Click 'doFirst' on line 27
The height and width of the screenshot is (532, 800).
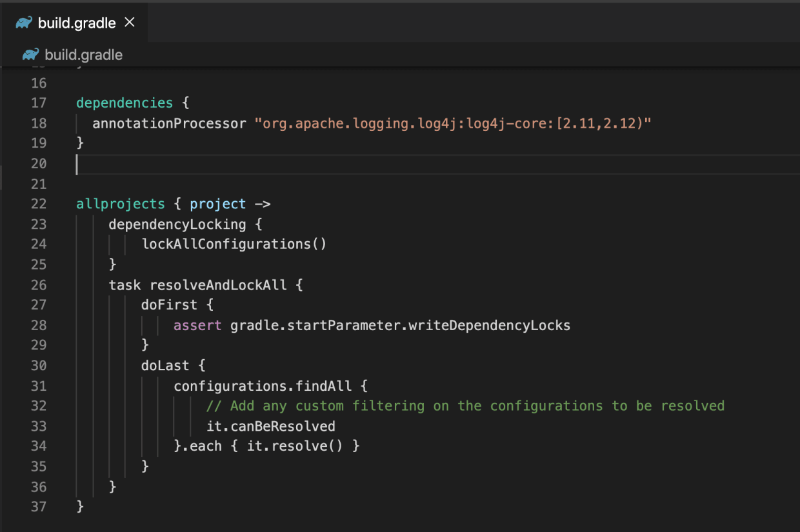coord(169,304)
